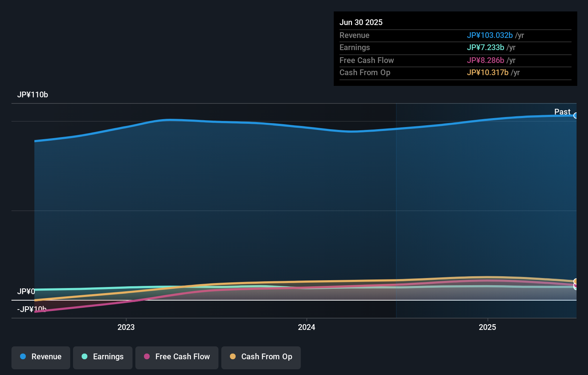The height and width of the screenshot is (375, 588).
Task: Click the Revenue row label in tooltip
Action: [354, 35]
